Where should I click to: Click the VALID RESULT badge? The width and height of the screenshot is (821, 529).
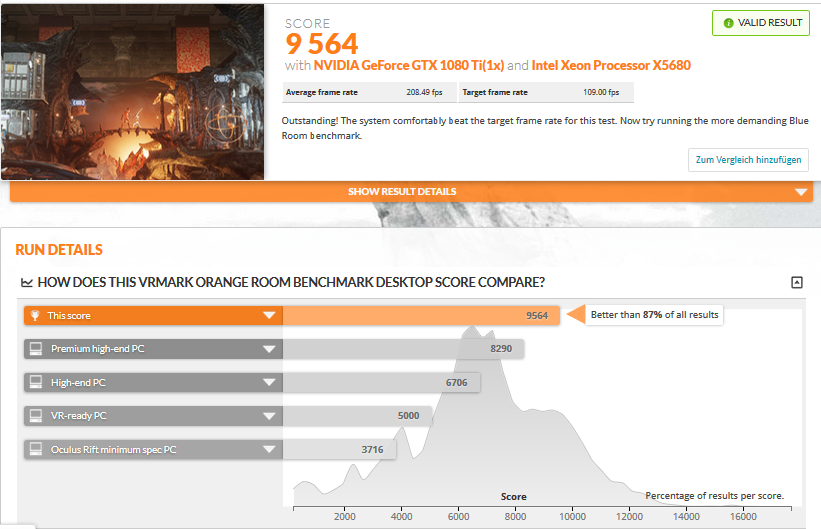click(x=761, y=23)
